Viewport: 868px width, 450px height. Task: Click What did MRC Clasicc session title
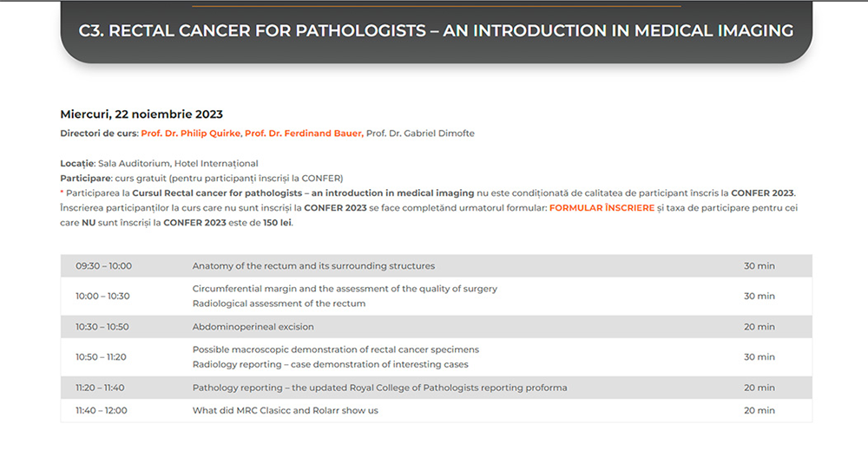point(285,410)
